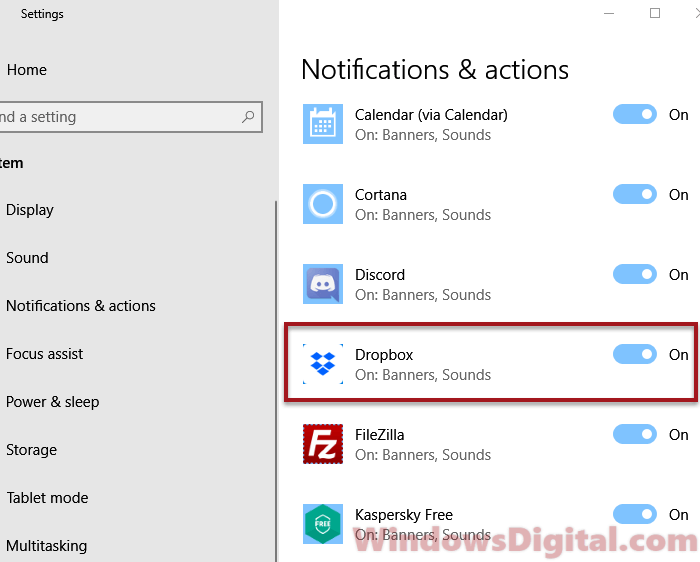Open Multitasking settings page
Image resolution: width=700 pixels, height=562 pixels.
point(46,546)
